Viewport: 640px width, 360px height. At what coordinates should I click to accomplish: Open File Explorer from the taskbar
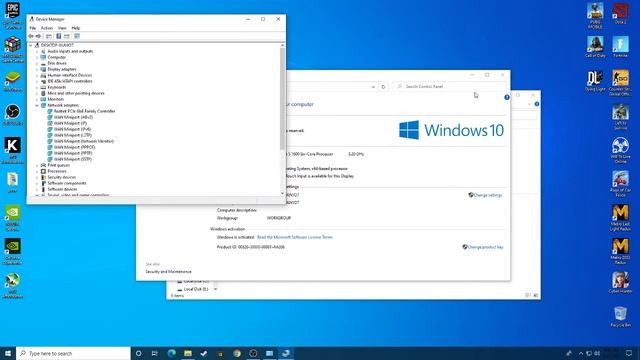pos(188,353)
